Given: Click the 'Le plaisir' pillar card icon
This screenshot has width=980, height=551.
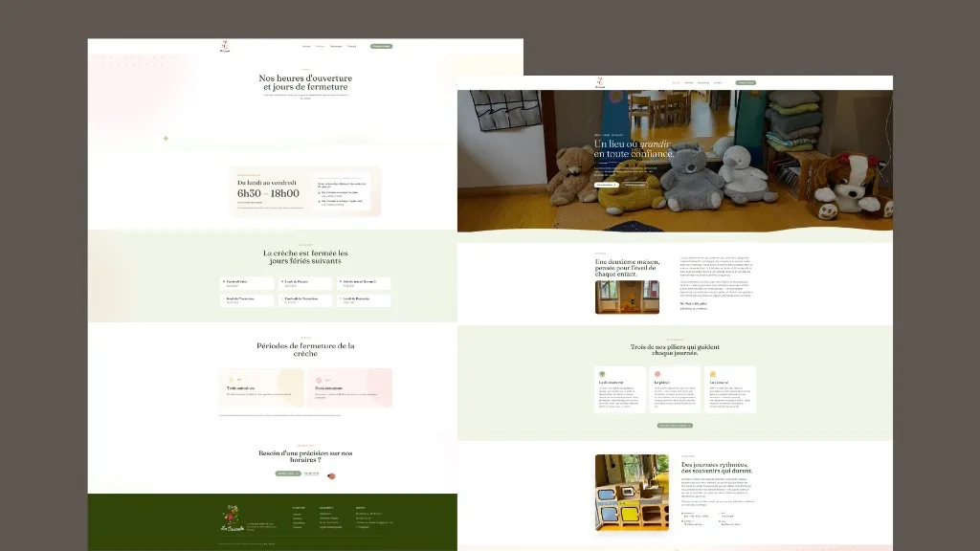Looking at the screenshot, I should point(657,374).
